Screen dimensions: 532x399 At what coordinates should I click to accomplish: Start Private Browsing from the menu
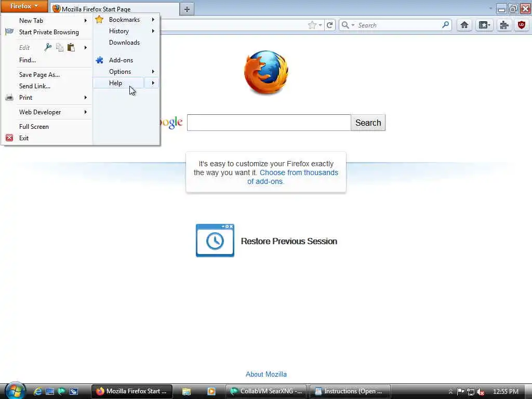click(x=49, y=32)
